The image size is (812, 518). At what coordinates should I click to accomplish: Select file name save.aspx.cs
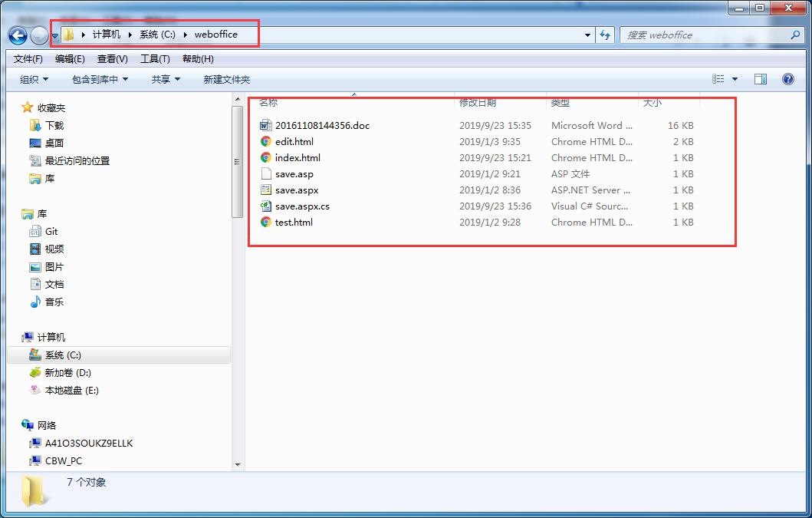point(302,206)
